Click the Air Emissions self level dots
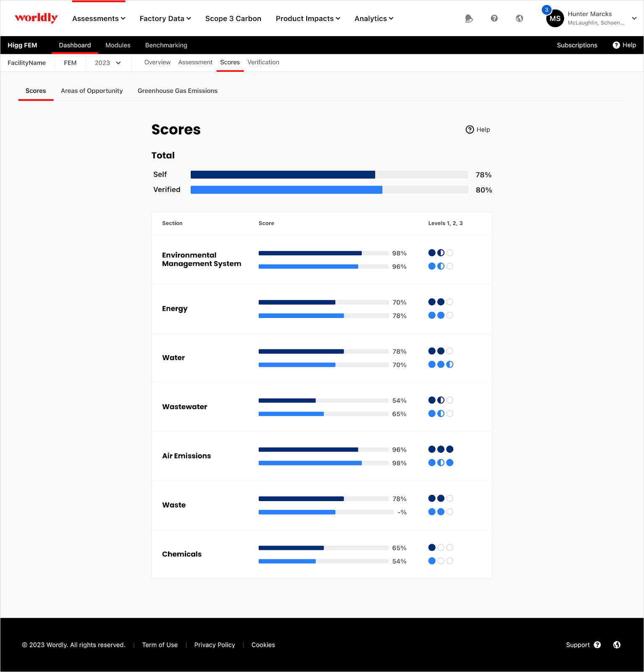 tap(441, 449)
